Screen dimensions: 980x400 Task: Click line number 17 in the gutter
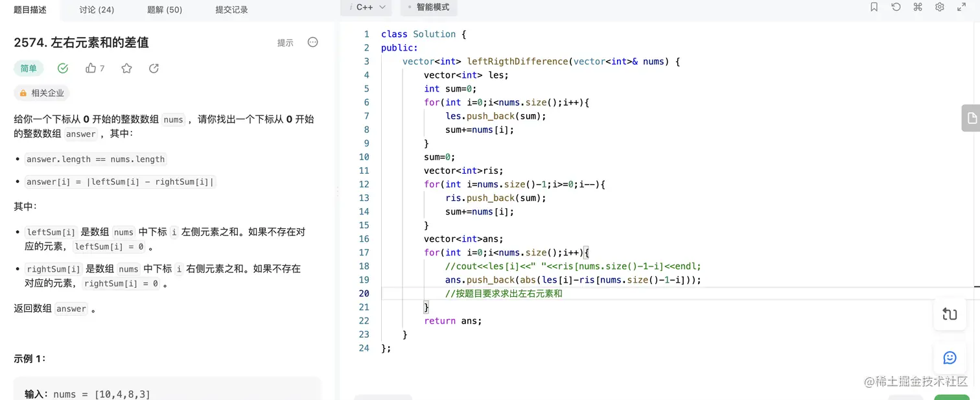pos(364,253)
